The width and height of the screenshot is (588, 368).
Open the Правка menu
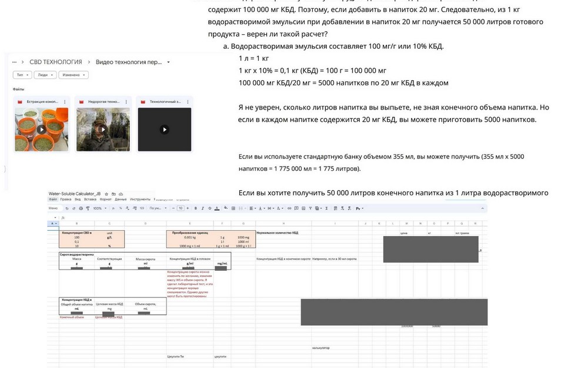click(66, 200)
